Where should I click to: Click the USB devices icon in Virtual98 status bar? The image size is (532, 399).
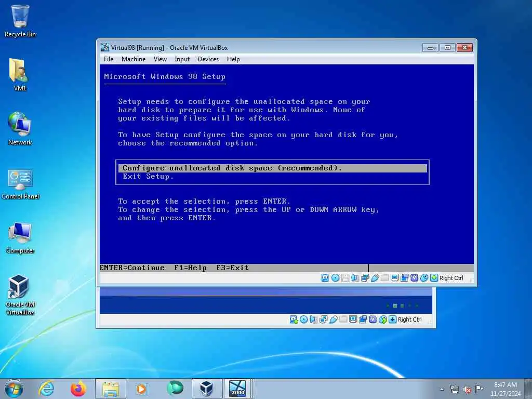(x=375, y=278)
